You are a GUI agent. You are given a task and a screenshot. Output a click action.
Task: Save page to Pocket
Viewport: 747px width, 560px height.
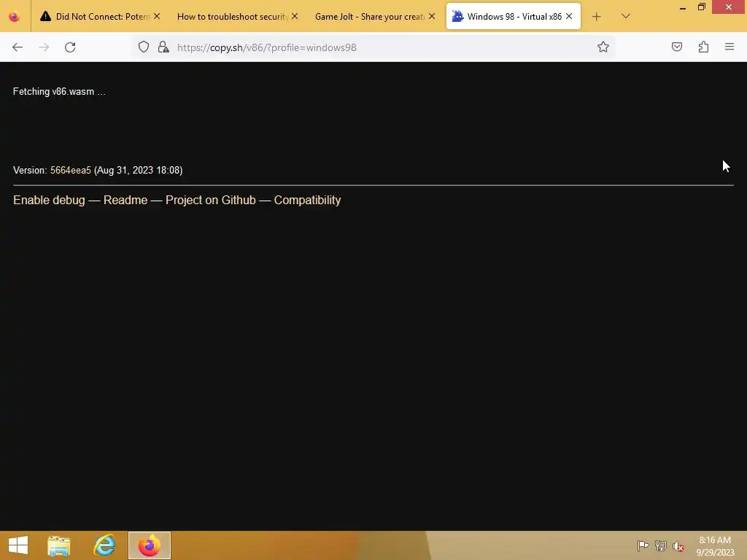677,47
